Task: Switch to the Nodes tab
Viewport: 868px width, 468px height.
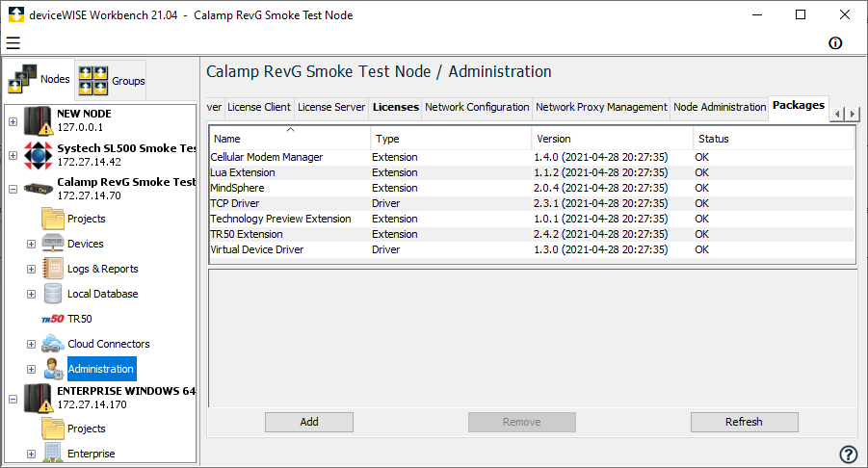Action: pos(39,79)
